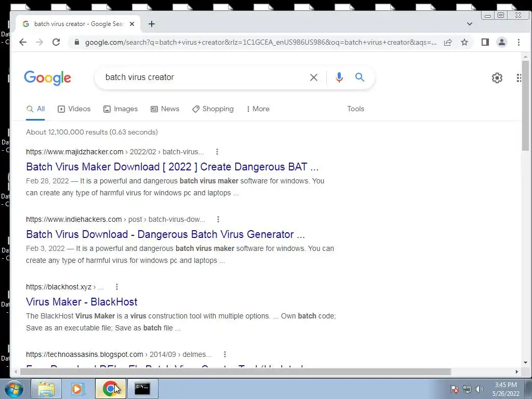Image resolution: width=532 pixels, height=399 pixels.
Task: Select the All results tab
Action: click(x=36, y=109)
